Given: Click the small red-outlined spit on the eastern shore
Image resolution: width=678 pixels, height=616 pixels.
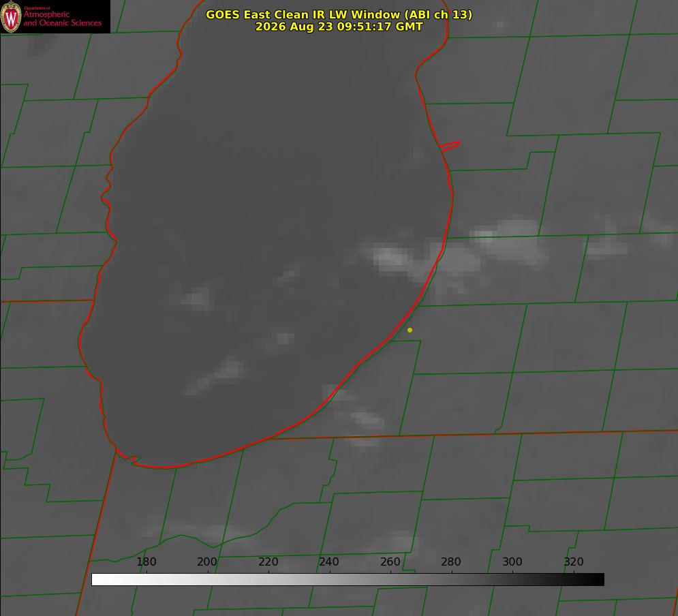Looking at the screenshot, I should pyautogui.click(x=450, y=146).
